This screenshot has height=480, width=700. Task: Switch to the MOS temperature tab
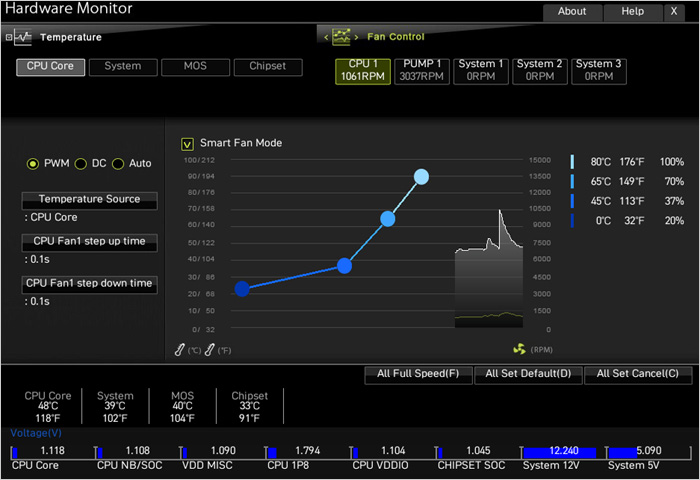195,67
